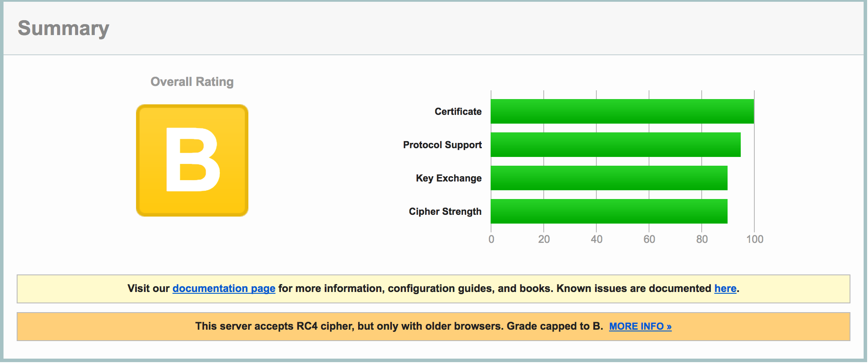Image resolution: width=868 pixels, height=363 pixels.
Task: Click the axis value 20
Action: pyautogui.click(x=544, y=239)
